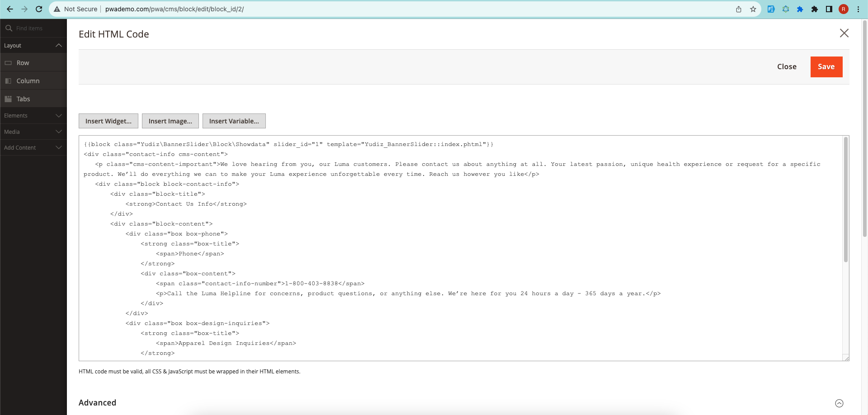This screenshot has width=868, height=415.
Task: Open Chrome three-dot menu
Action: tap(858, 9)
